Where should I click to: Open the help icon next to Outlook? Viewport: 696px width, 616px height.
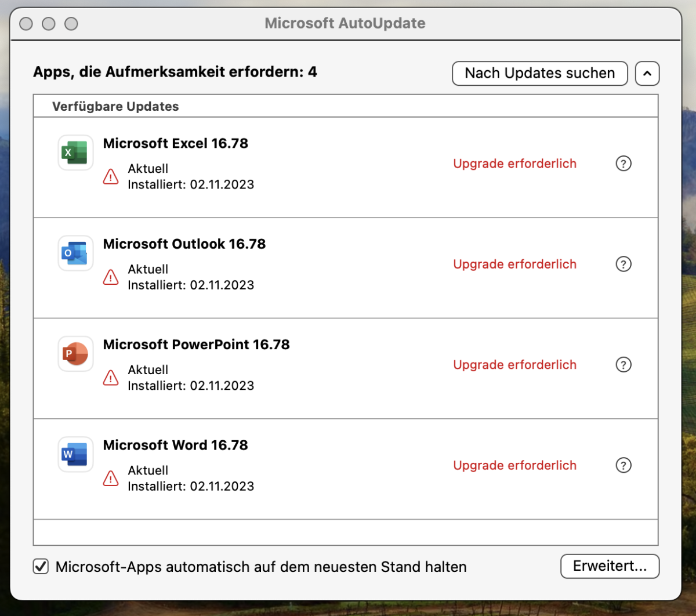623,264
